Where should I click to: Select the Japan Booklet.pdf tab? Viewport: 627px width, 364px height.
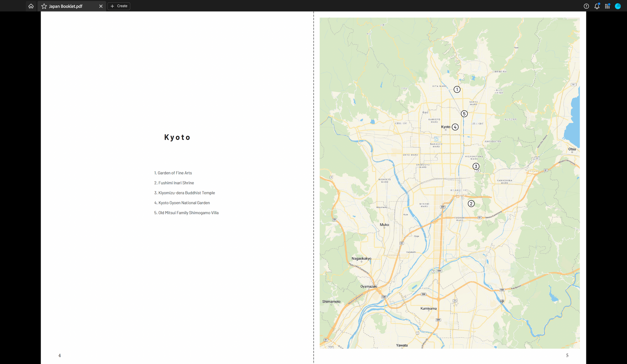(x=66, y=6)
